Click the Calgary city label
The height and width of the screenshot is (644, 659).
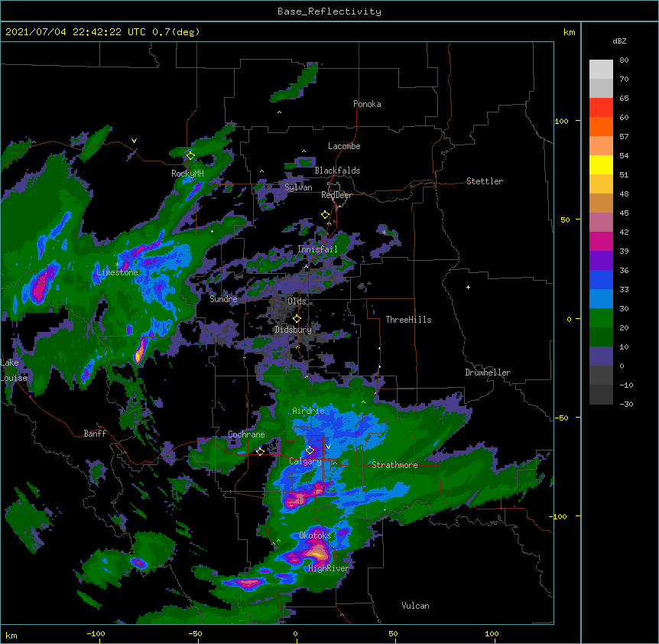[306, 461]
